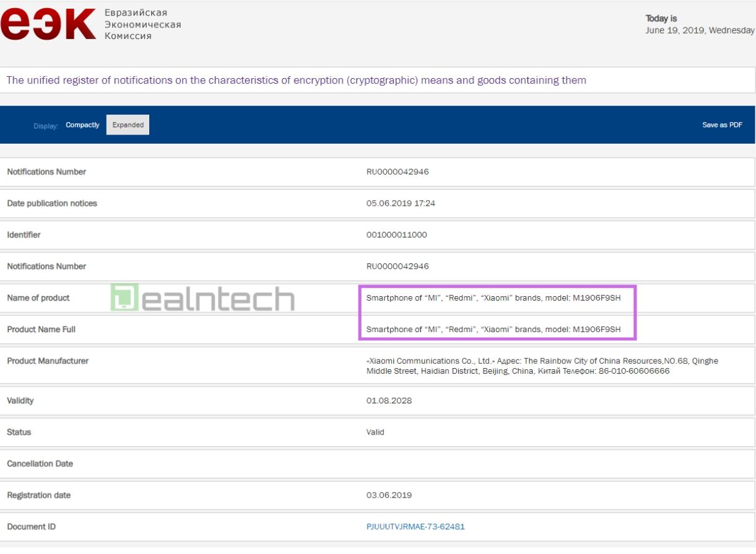Switch display to Expanded

pyautogui.click(x=128, y=125)
